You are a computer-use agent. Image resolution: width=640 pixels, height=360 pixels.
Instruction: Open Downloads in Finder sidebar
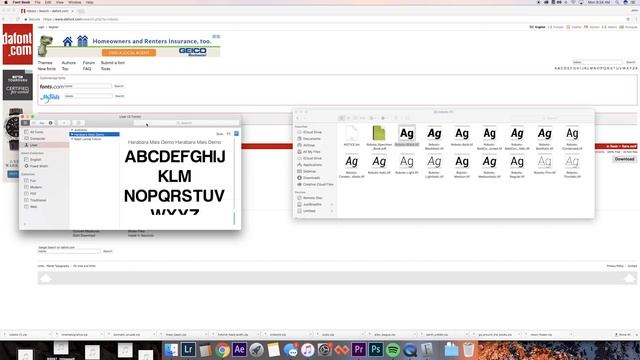pos(311,178)
